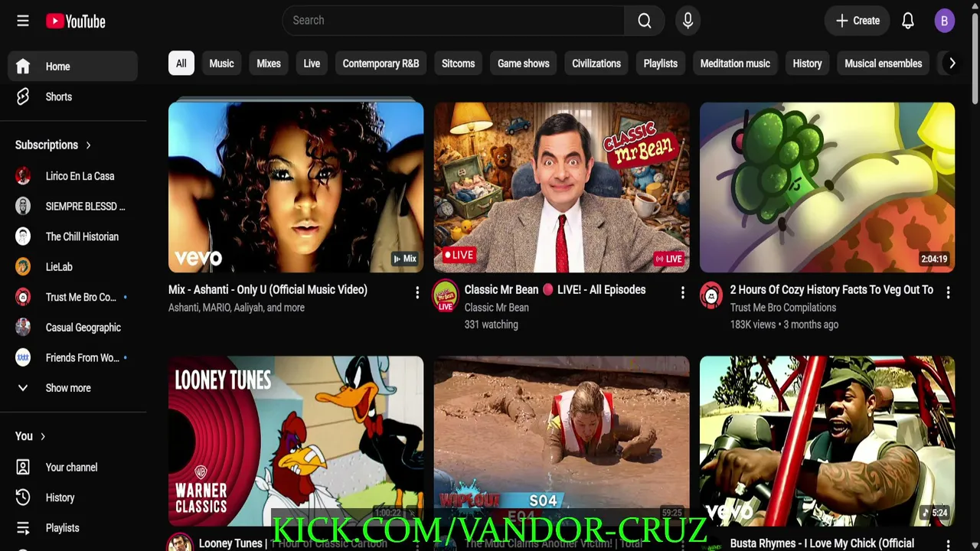Select the Musical ensembles filter chip

click(884, 64)
